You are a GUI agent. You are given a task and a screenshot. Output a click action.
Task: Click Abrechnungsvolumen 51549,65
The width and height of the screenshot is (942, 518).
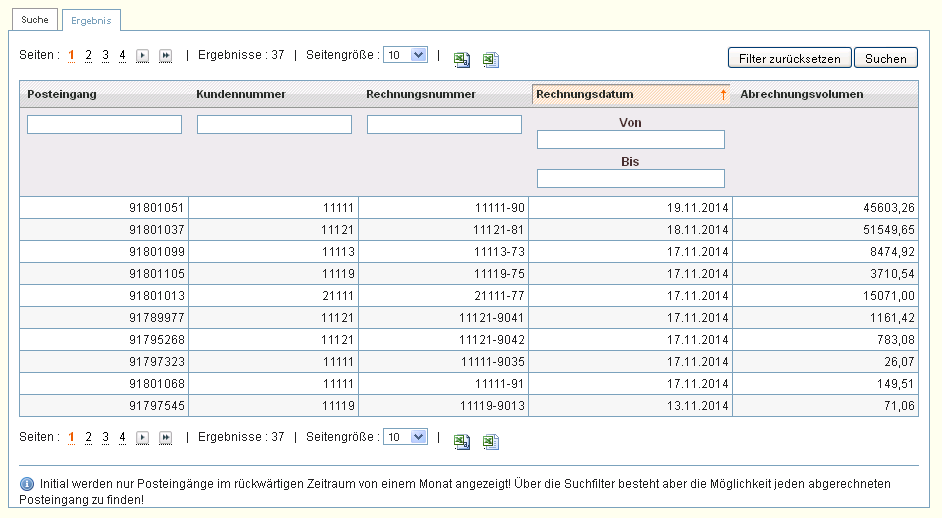tap(889, 230)
